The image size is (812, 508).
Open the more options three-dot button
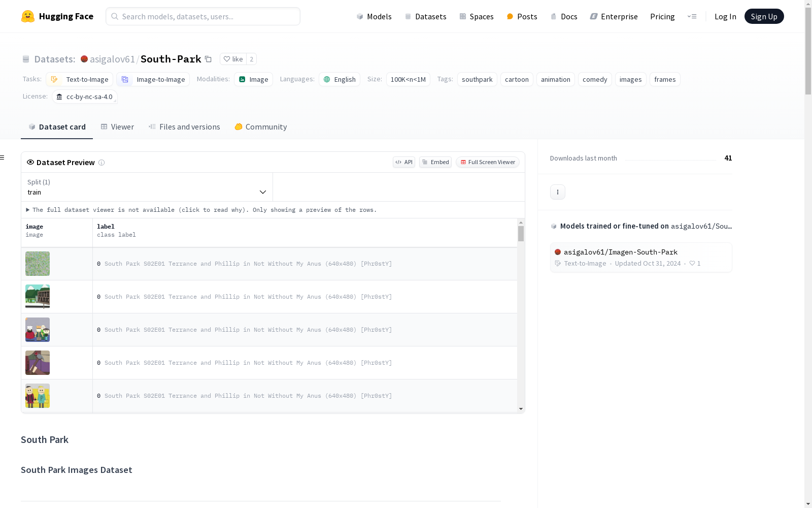(x=558, y=192)
